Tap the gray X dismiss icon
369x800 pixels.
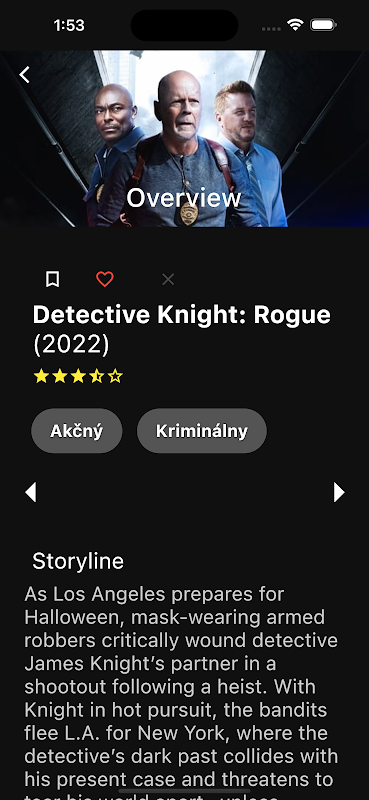(168, 279)
